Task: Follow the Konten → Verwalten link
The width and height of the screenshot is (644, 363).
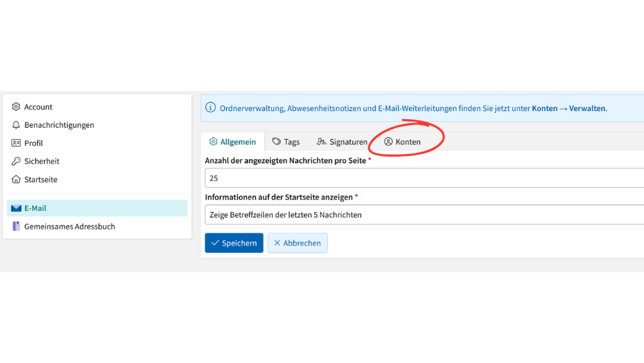Action: pos(569,108)
